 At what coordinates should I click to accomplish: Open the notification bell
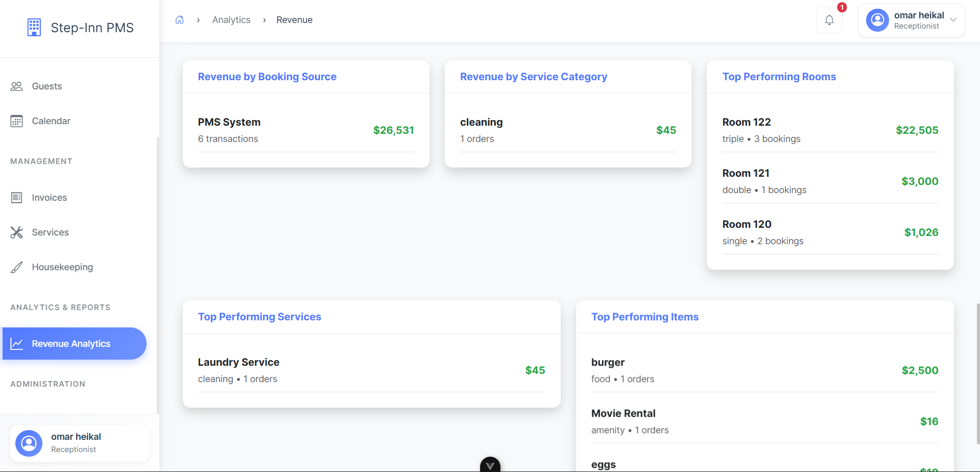pyautogui.click(x=829, y=19)
